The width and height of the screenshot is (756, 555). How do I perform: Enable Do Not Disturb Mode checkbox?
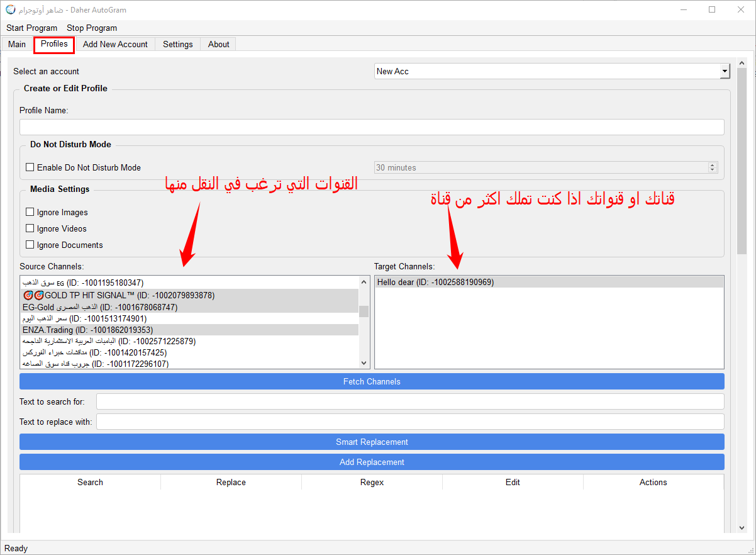point(30,167)
